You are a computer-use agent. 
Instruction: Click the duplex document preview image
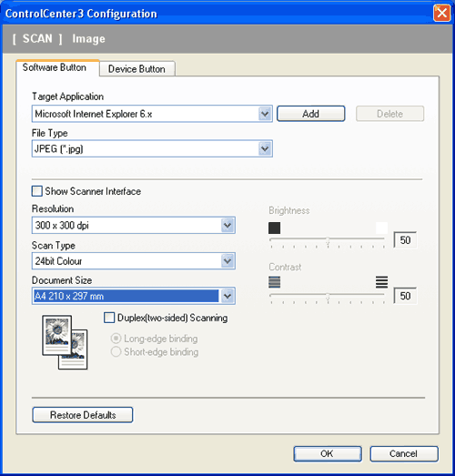65,342
